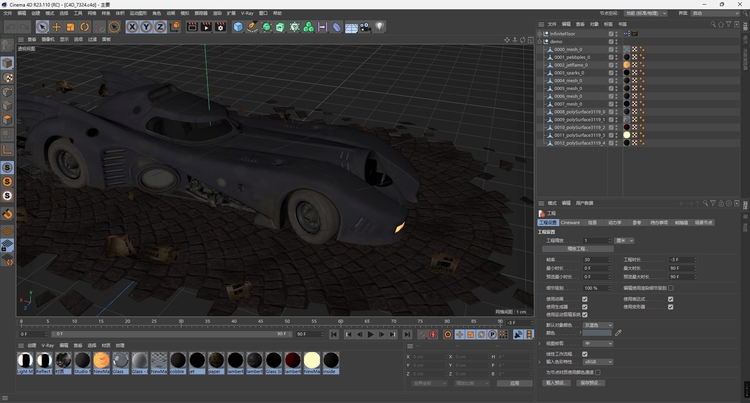Open the spline pen tool
The height and width of the screenshot is (403, 750).
coord(252,27)
